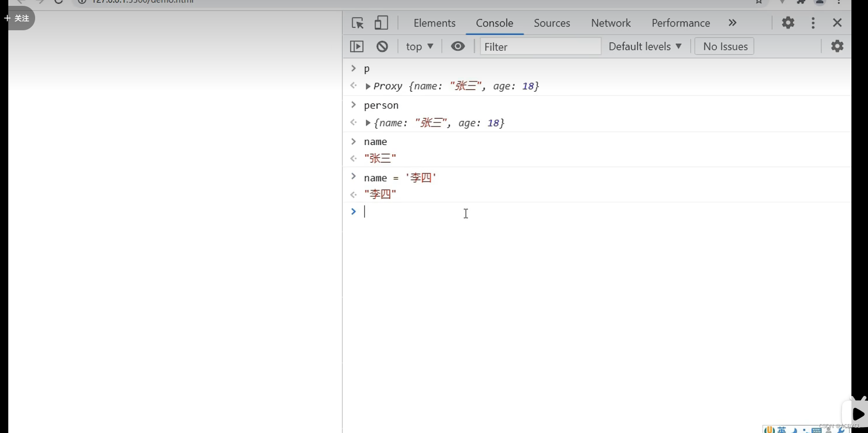868x433 pixels.
Task: Expand the person object output
Action: (368, 123)
